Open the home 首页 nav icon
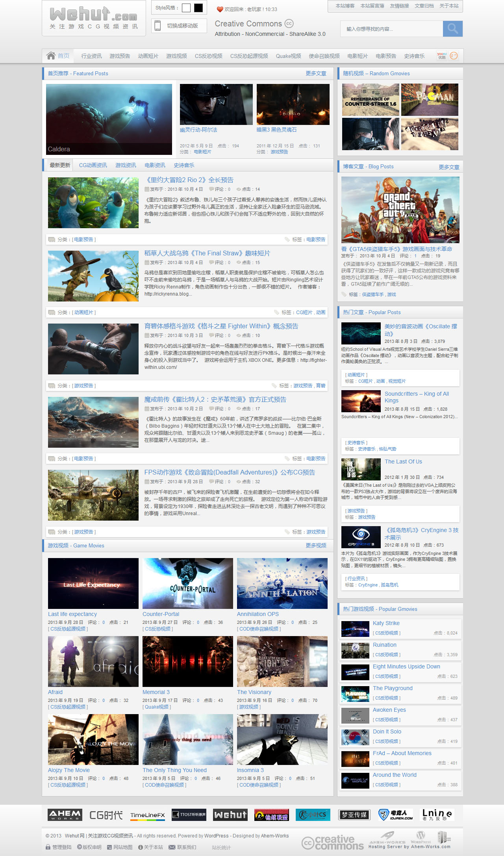Image resolution: width=504 pixels, height=856 pixels. pos(57,56)
